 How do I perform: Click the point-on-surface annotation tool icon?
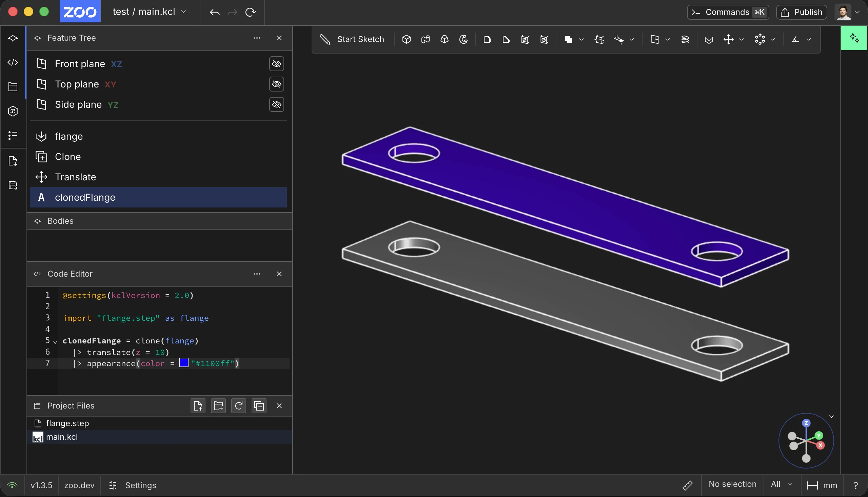pos(619,39)
